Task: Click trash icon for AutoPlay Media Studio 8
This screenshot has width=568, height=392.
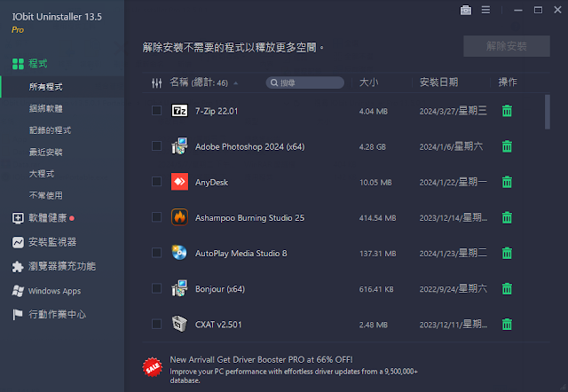Action: [x=507, y=253]
